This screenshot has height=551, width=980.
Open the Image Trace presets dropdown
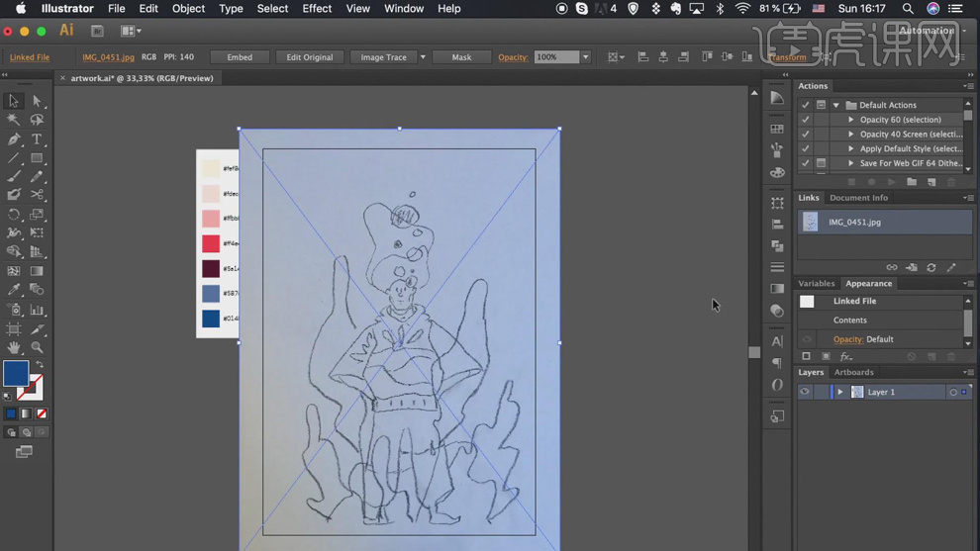pyautogui.click(x=423, y=57)
